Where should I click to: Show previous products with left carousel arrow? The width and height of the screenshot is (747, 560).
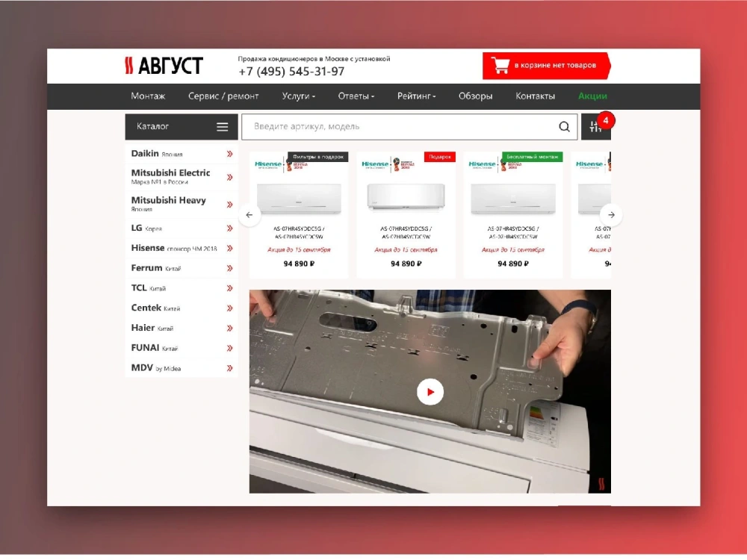(249, 215)
